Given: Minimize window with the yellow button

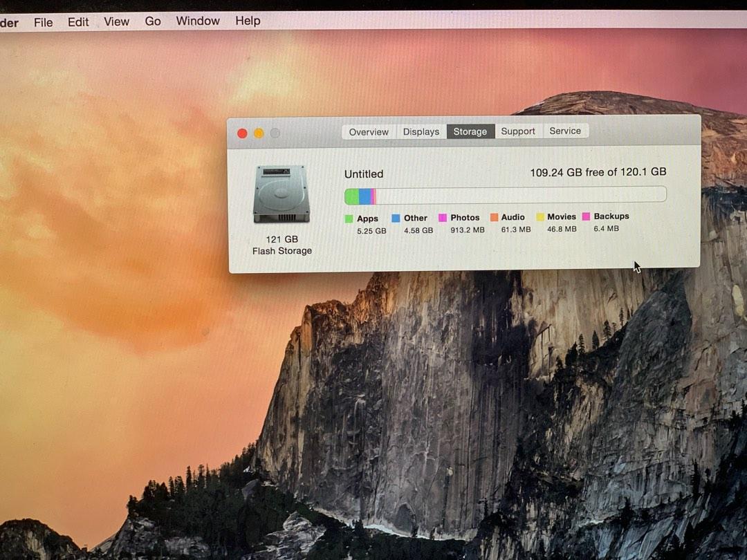Looking at the screenshot, I should [259, 133].
